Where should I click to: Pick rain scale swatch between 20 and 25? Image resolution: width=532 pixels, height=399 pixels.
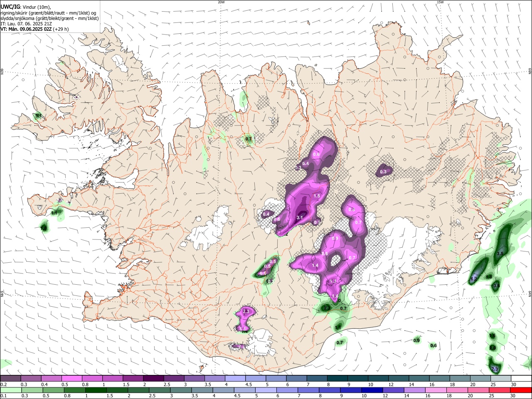478,390
